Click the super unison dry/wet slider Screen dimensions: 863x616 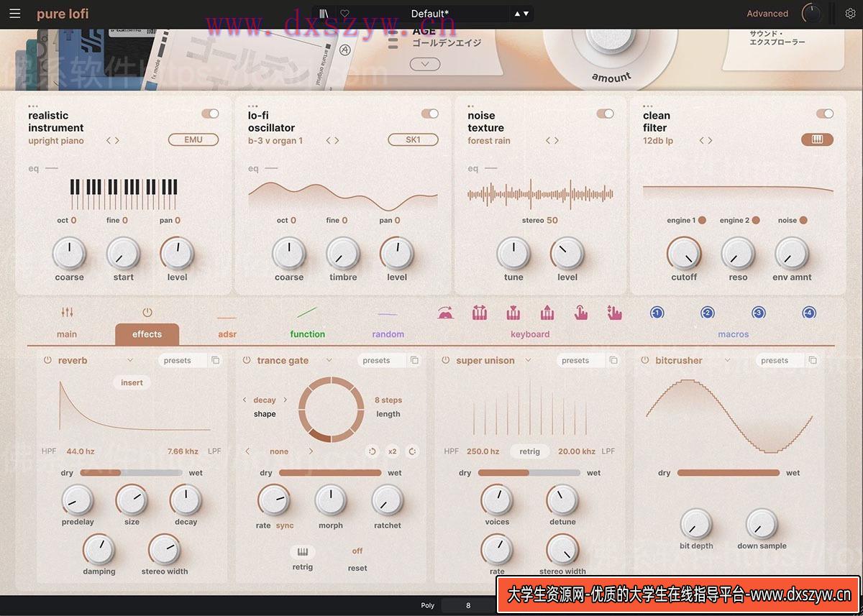529,473
